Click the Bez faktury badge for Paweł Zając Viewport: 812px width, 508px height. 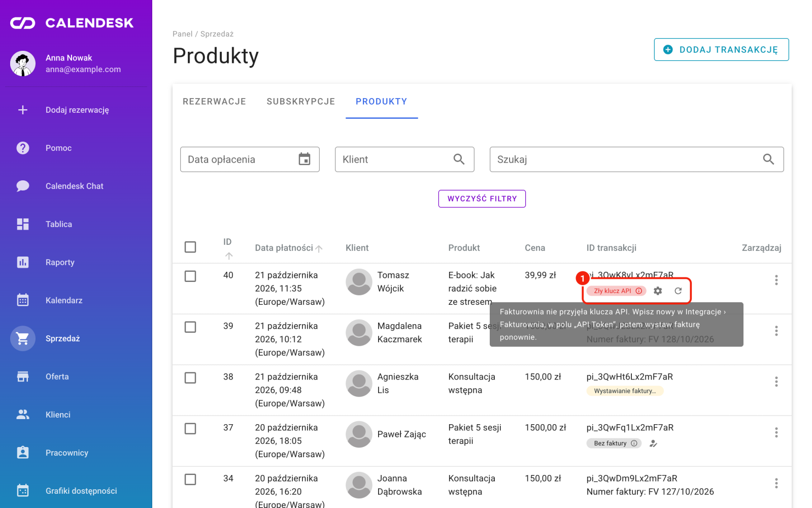(x=614, y=443)
